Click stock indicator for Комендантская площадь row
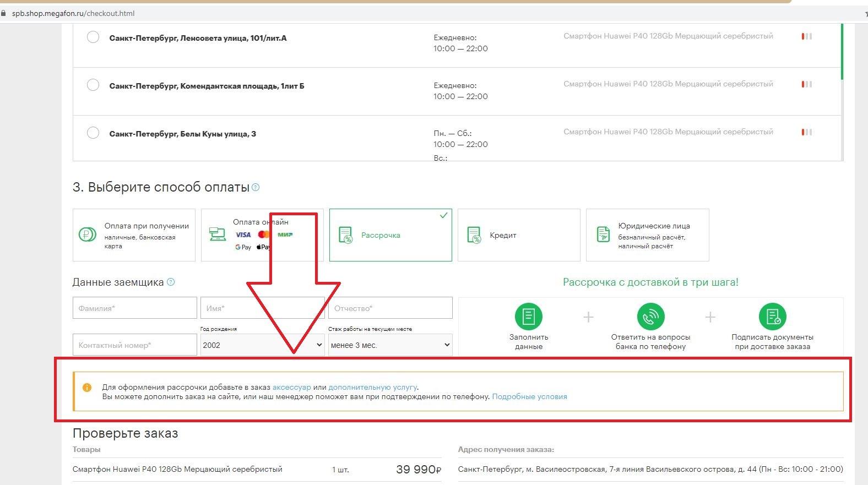 coord(807,84)
